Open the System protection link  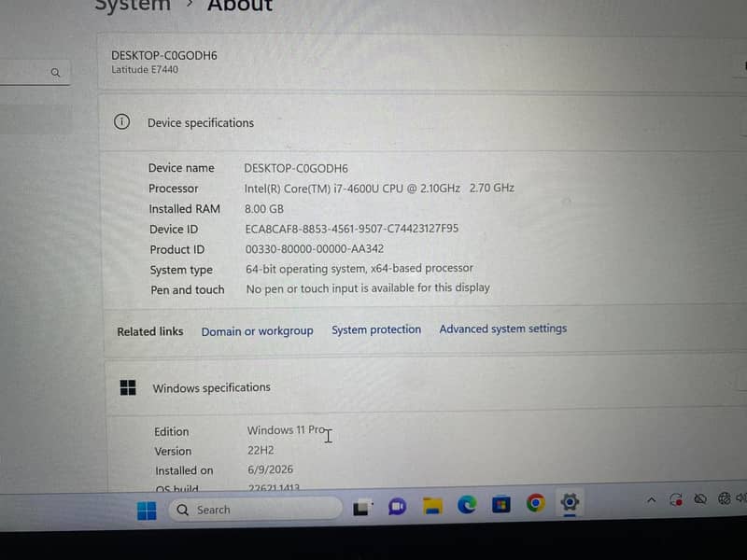tap(376, 329)
